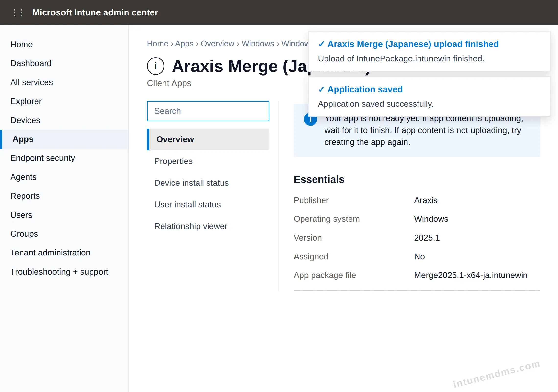Screen dimensions: 558x392
Task: Click the 'Client Apps' subtitle
Action: point(169,83)
